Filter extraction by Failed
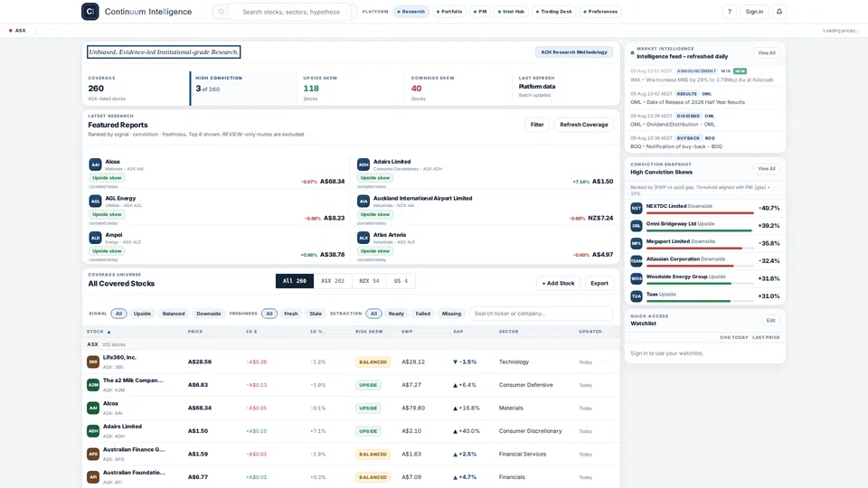The height and width of the screenshot is (488, 868). [423, 314]
